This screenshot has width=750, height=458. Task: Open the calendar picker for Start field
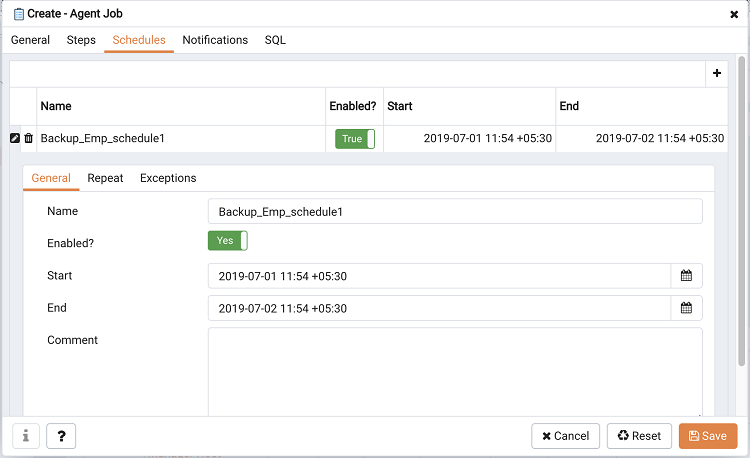pos(686,276)
